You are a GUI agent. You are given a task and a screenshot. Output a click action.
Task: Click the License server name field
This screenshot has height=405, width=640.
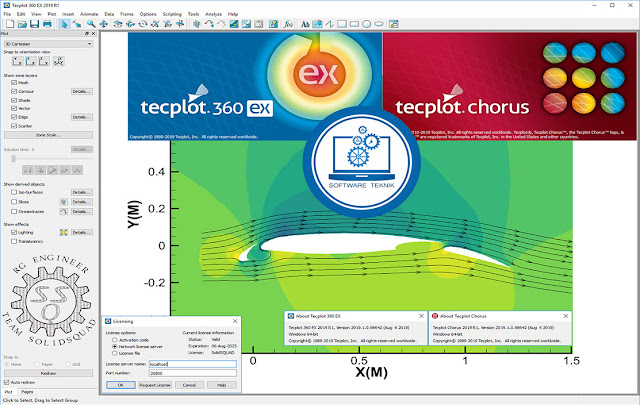coord(193,364)
